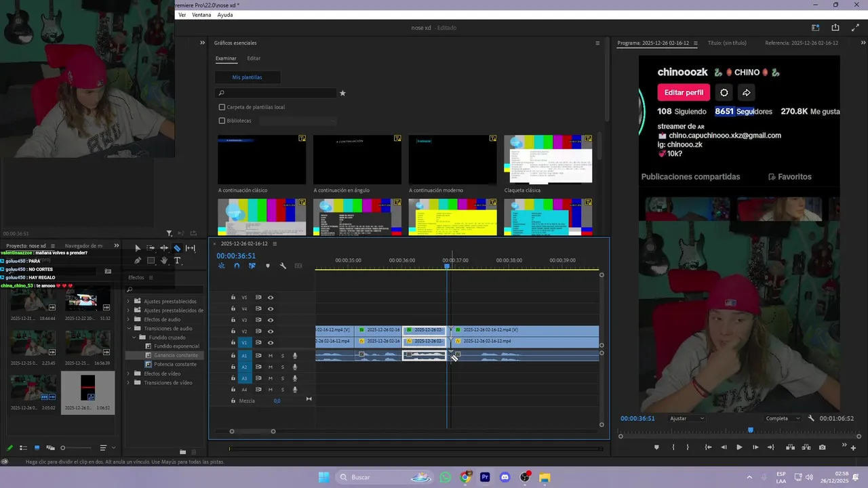Step forward one frame

click(755, 447)
